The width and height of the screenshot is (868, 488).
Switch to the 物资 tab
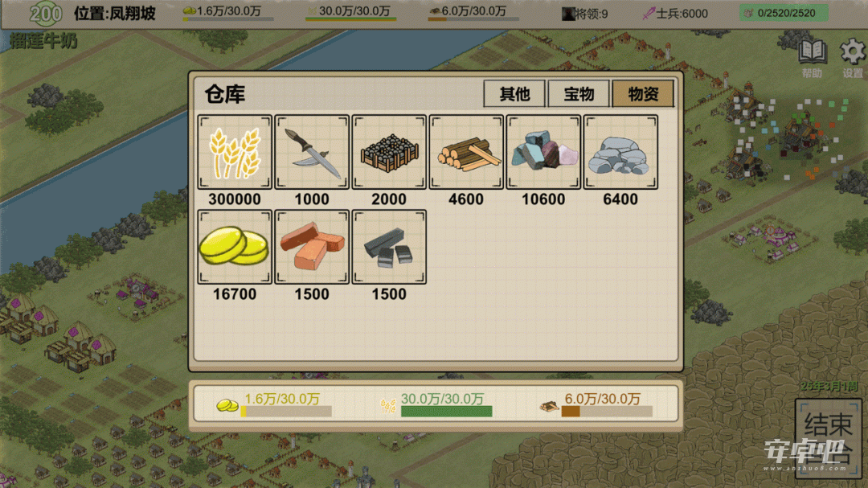pos(643,93)
